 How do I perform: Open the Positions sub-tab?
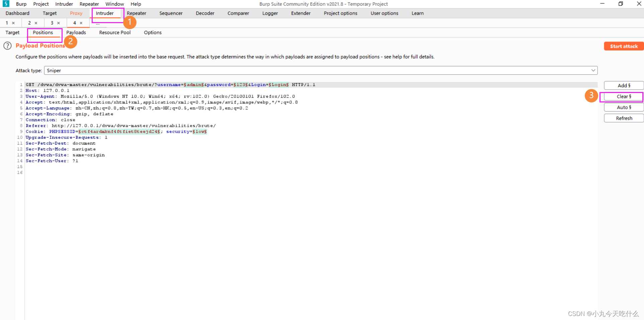coord(43,32)
